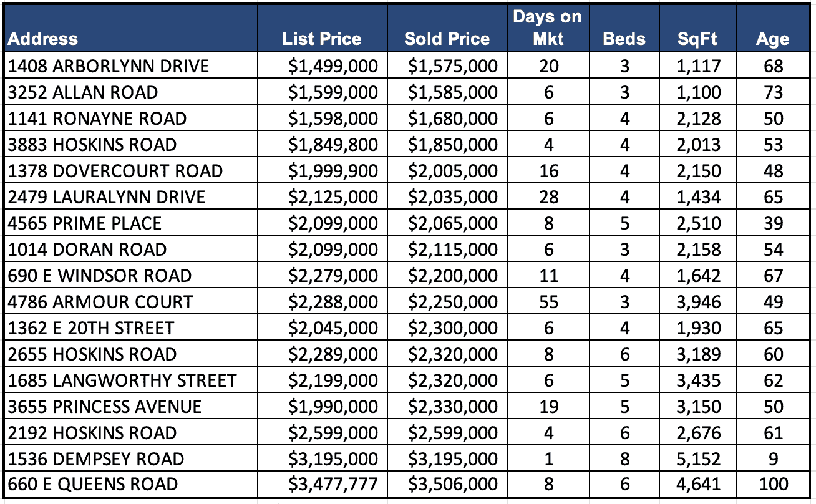Click the 55 days on market cell
The height and width of the screenshot is (504, 816).
pos(548,302)
